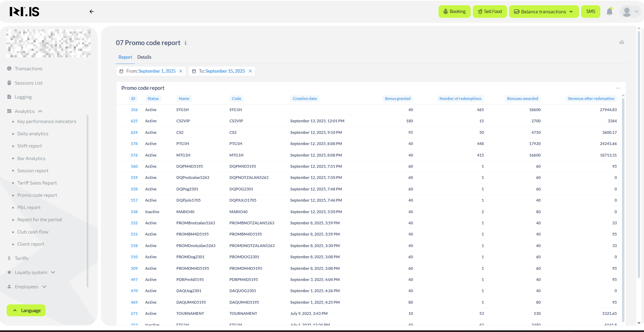Clear the From date filter
The height and width of the screenshot is (332, 644).
[x=181, y=71]
